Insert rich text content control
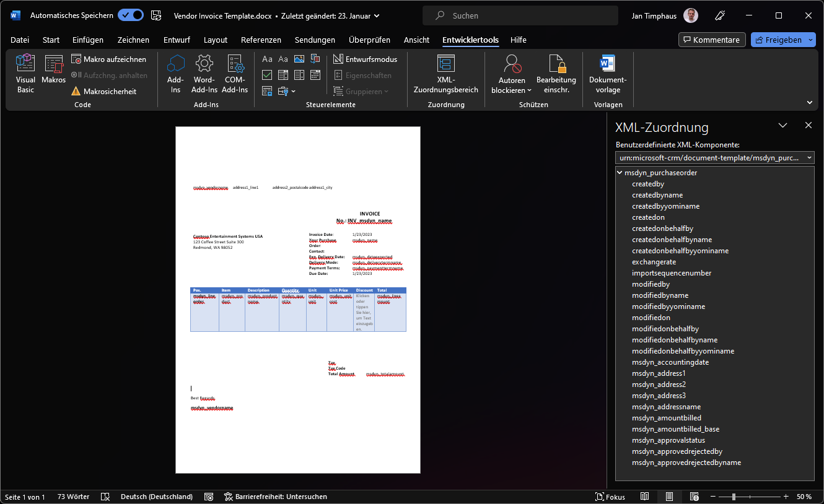 click(x=268, y=59)
